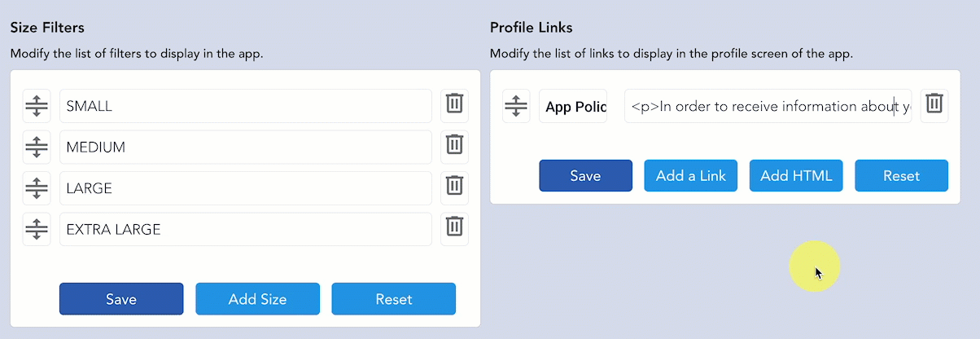980x339 pixels.
Task: Click the App Policy link drag handle
Action: 516,106
